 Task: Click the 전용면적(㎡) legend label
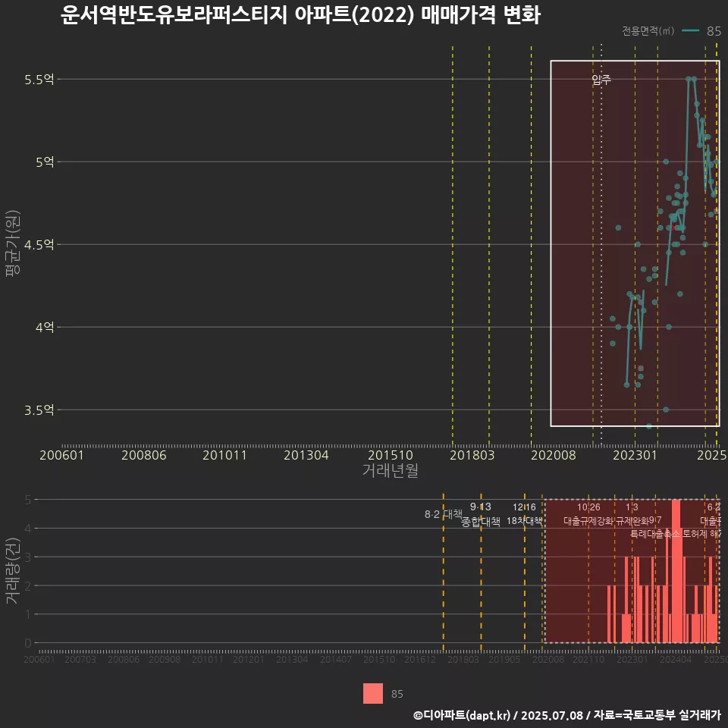coord(648,31)
